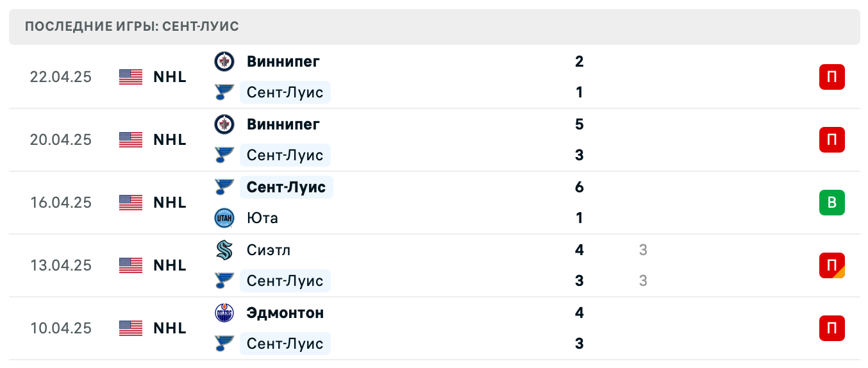Image resolution: width=868 pixels, height=368 pixels.
Task: Click the Utah team logo
Action: click(224, 218)
